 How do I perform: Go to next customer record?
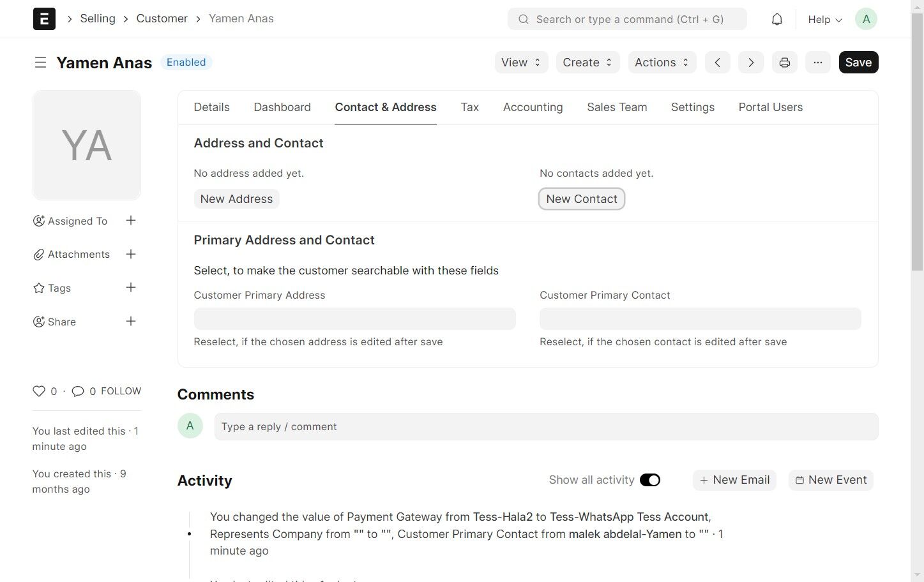[x=751, y=63]
